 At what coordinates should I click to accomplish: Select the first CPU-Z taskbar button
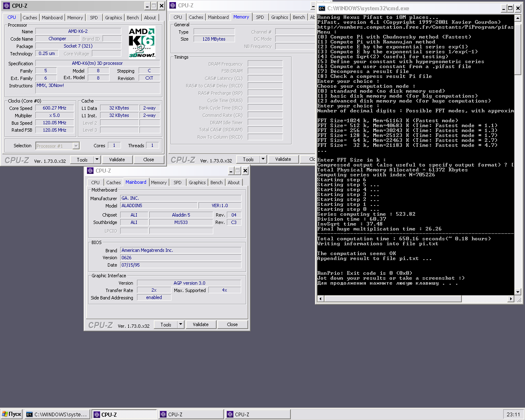click(125, 415)
